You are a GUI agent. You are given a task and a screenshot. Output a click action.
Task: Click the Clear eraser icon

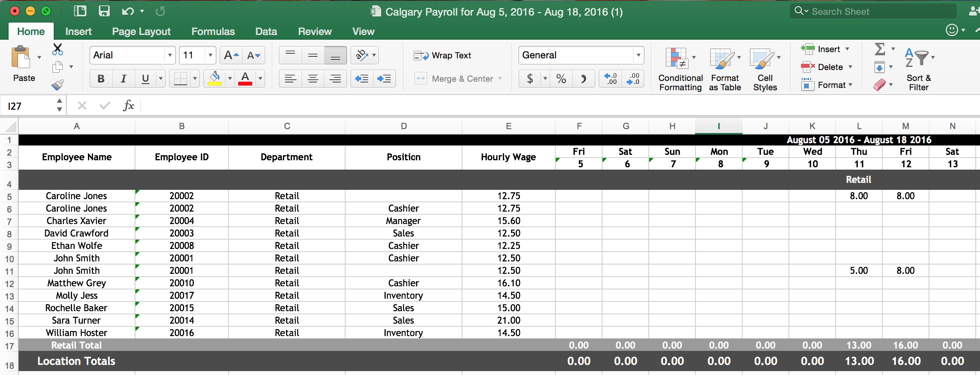[x=879, y=84]
